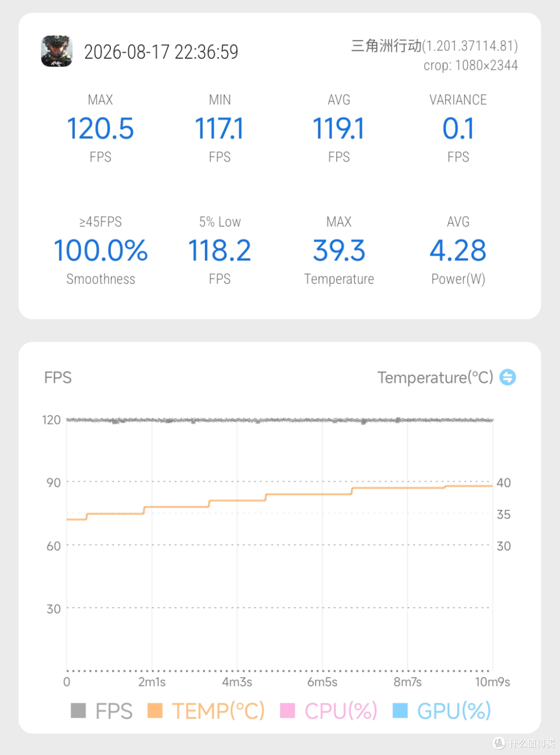Toggle the Temperature axis swap icon
The height and width of the screenshot is (755, 560).
[x=507, y=377]
